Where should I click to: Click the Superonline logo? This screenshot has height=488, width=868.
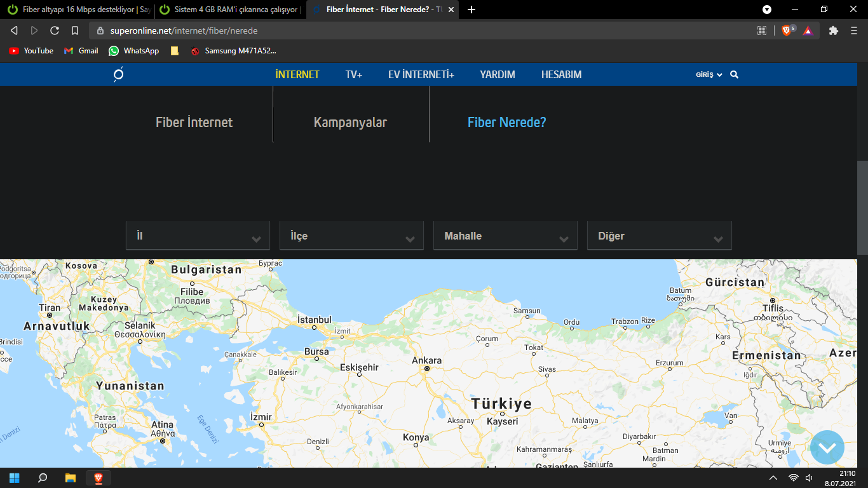pos(118,74)
